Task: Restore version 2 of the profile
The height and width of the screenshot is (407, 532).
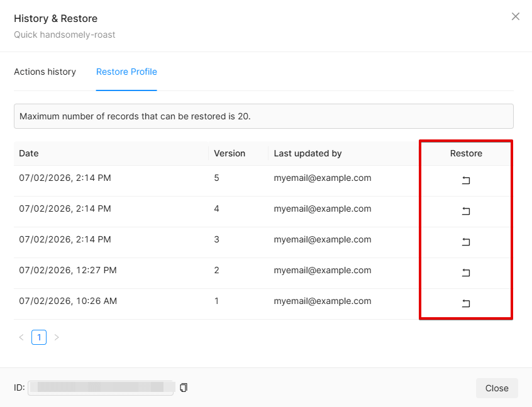Action: tap(466, 273)
